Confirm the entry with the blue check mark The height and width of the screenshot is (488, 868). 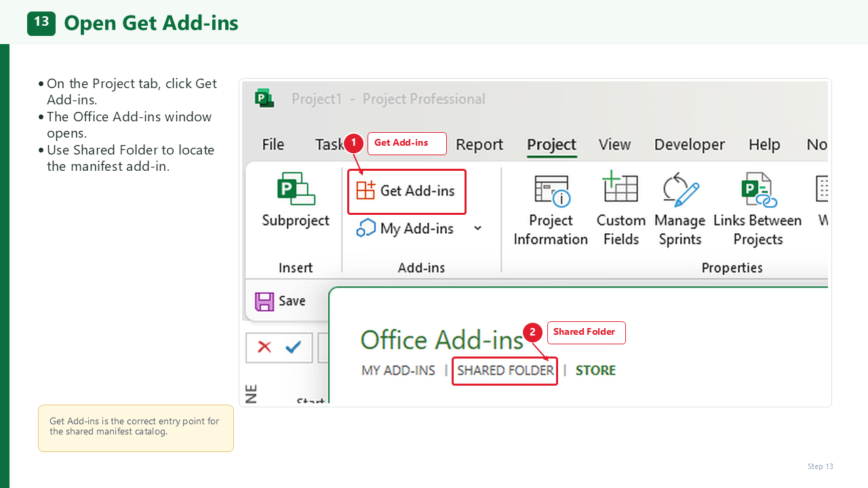pos(294,347)
